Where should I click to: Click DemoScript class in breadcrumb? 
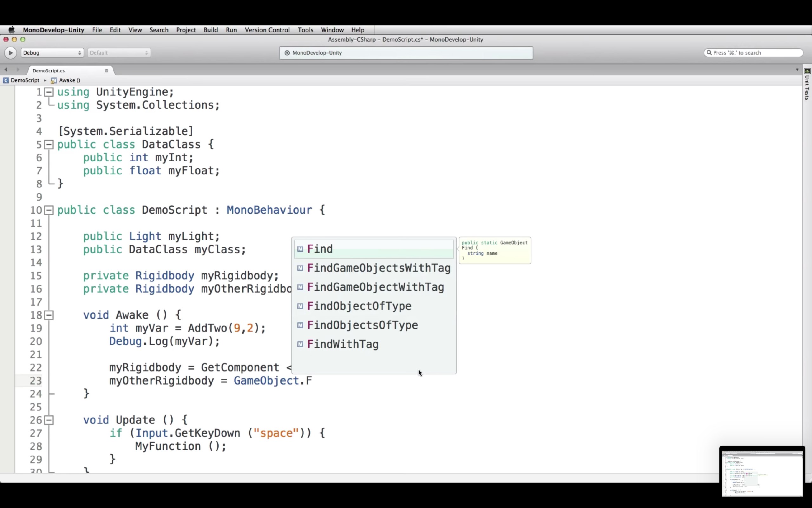(25, 80)
